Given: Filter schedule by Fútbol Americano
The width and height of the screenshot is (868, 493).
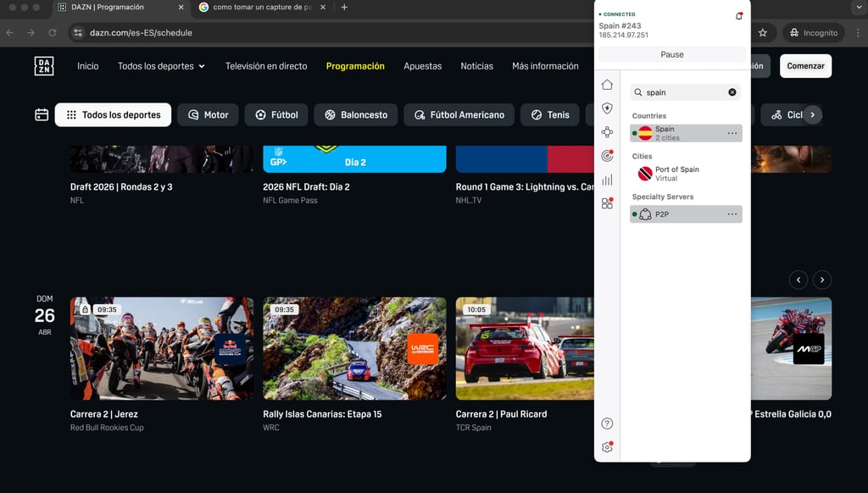Looking at the screenshot, I should (459, 114).
